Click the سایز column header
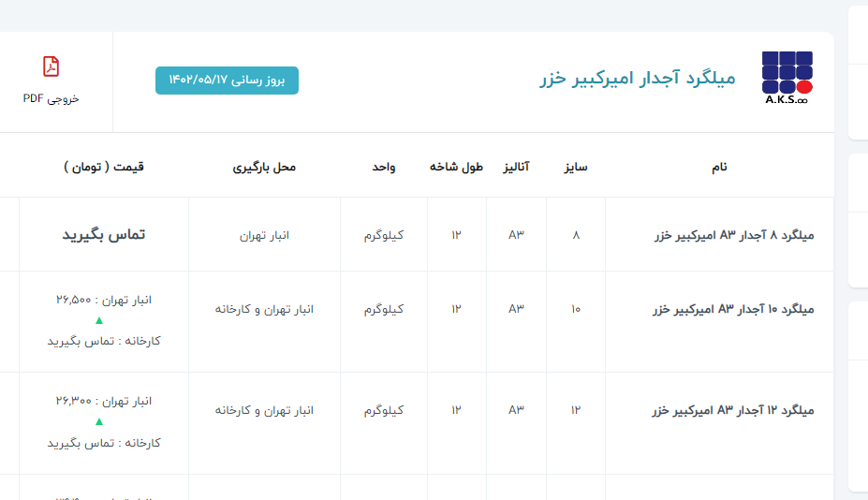The height and width of the screenshot is (500, 868). point(575,167)
